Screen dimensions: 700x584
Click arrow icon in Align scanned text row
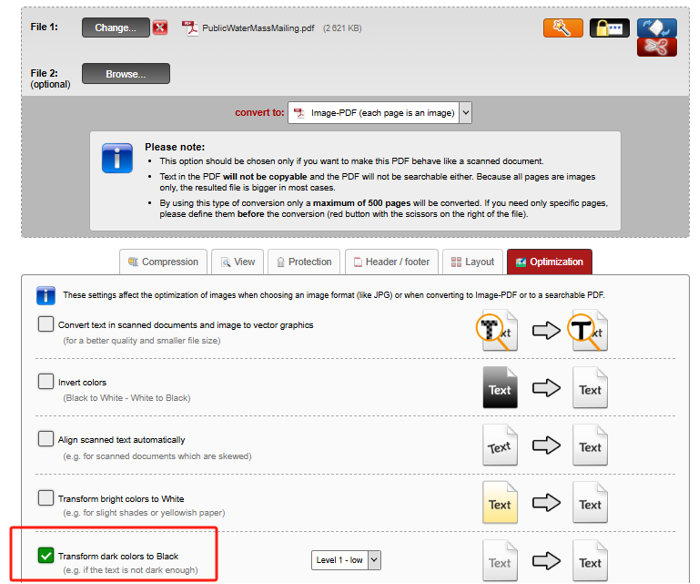[546, 445]
